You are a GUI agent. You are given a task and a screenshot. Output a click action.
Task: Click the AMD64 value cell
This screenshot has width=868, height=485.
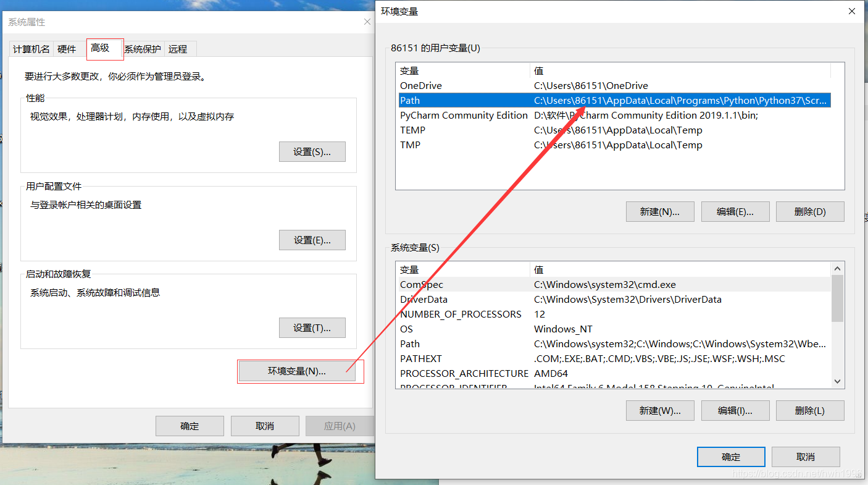pos(551,374)
